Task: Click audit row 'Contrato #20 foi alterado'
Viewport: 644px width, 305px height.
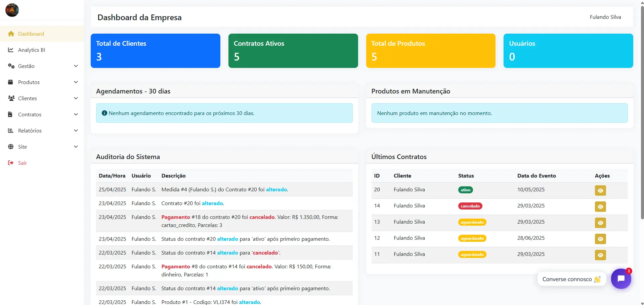Action: point(224,203)
